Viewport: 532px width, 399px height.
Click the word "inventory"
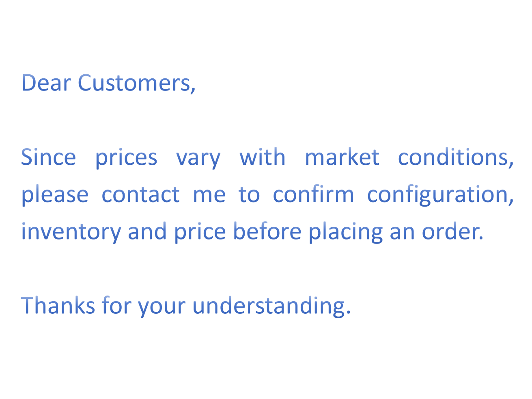pos(71,232)
